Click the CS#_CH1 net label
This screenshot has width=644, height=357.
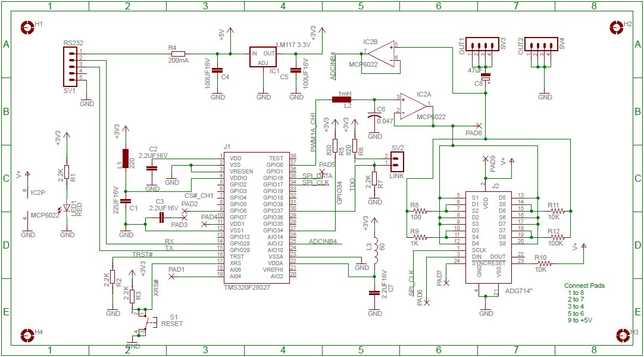tap(199, 195)
